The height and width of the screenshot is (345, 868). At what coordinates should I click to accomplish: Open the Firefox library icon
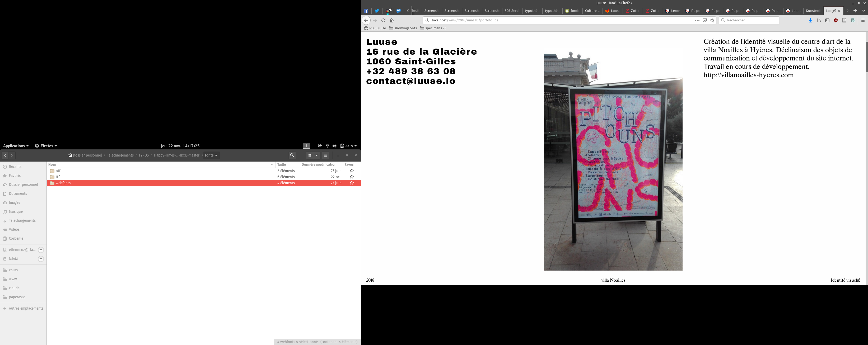tap(819, 20)
